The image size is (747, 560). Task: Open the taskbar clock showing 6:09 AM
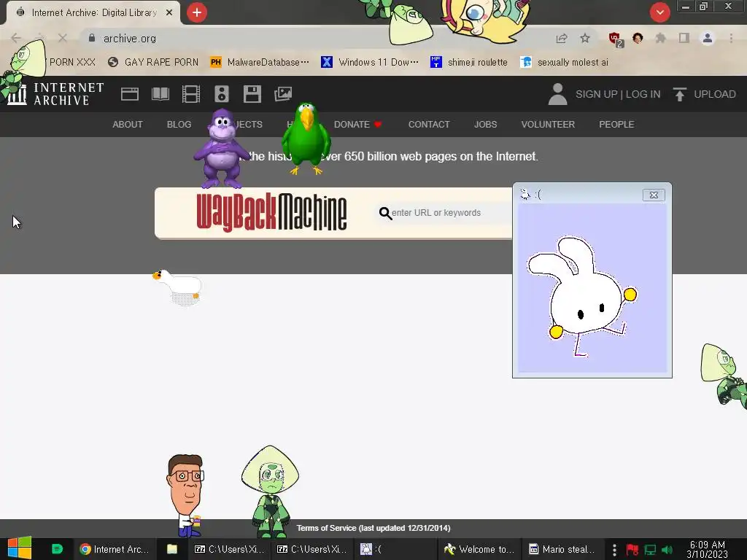[x=708, y=550]
